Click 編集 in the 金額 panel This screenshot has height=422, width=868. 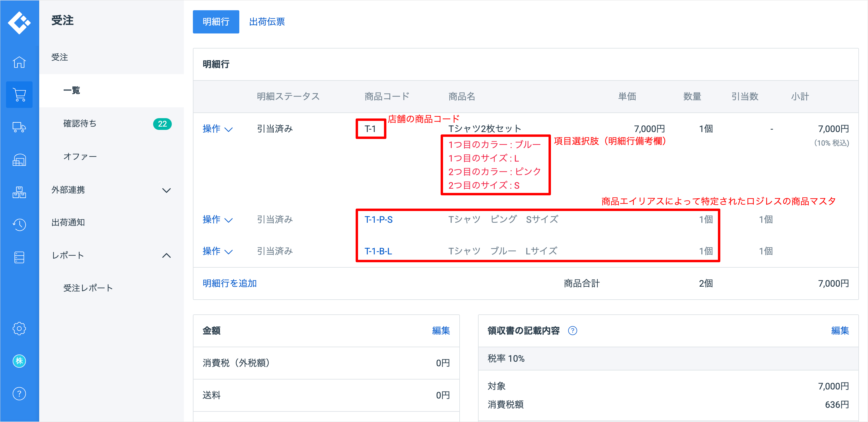point(440,331)
